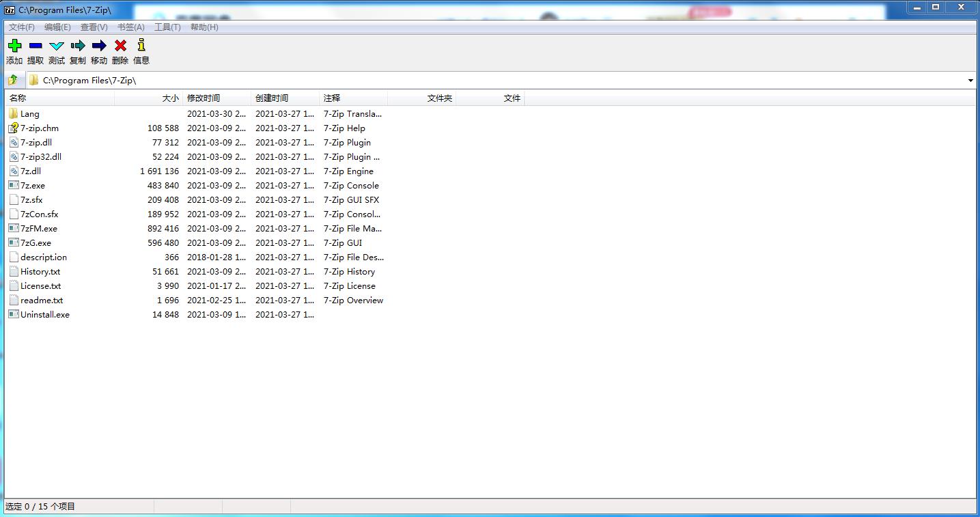Image resolution: width=980 pixels, height=517 pixels.
Task: Sort by 文件夹 (Folders) column header
Action: (x=421, y=98)
